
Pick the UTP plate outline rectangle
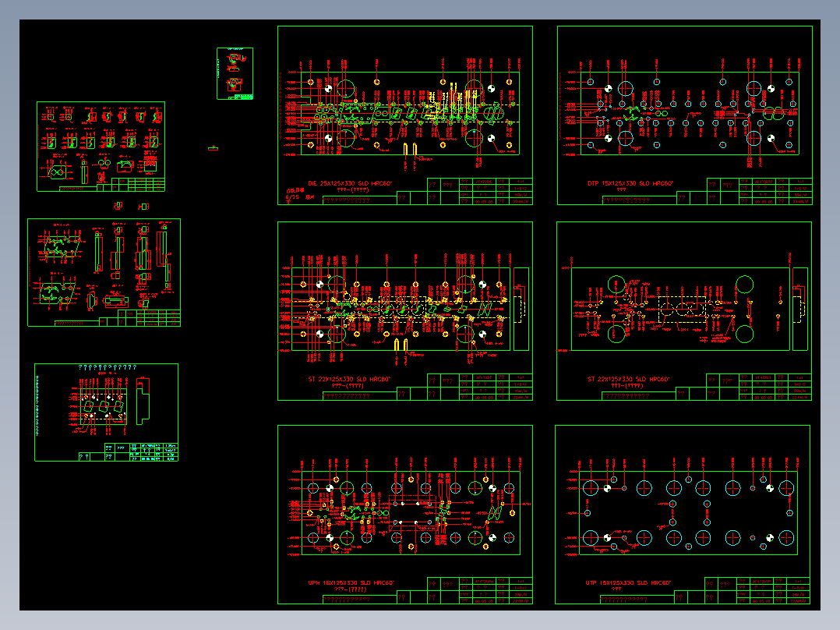[x=688, y=513]
